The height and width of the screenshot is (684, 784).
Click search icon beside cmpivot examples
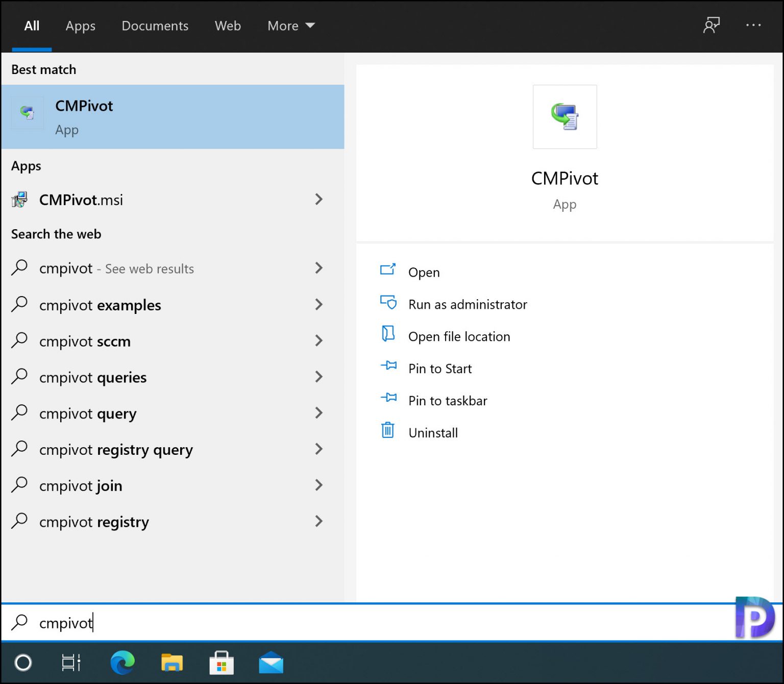coord(19,304)
